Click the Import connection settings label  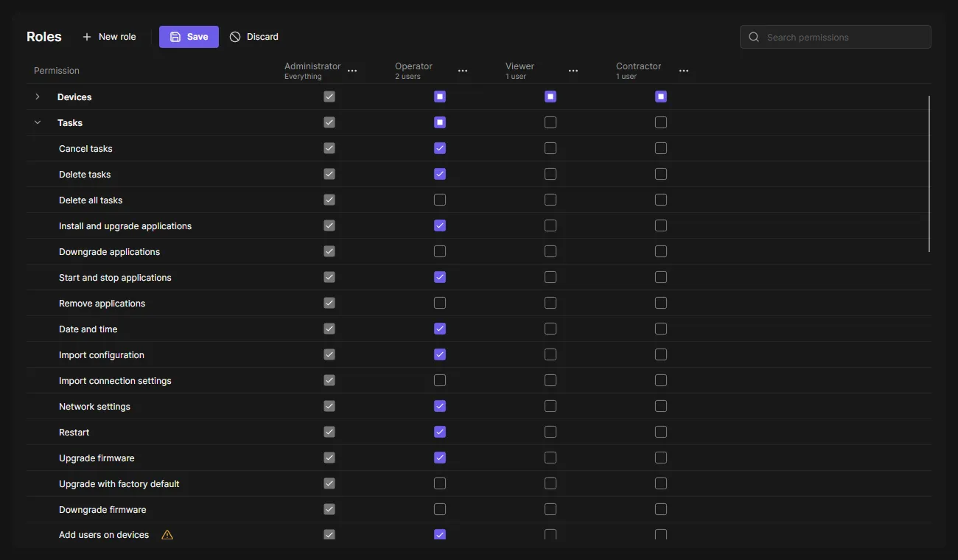pyautogui.click(x=115, y=381)
